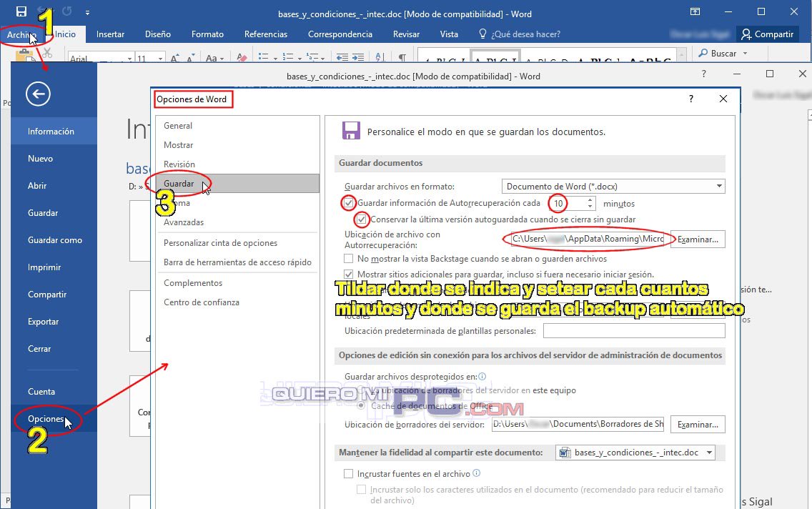Switch to the Insertar tab
812x509 pixels.
[110, 34]
